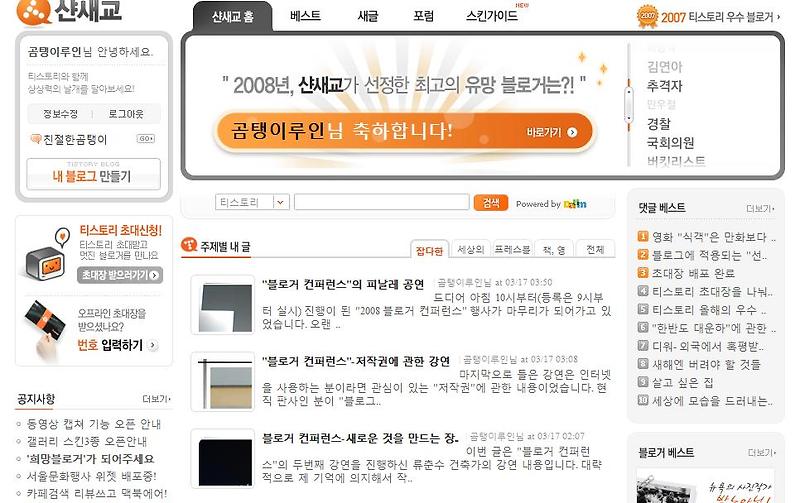This screenshot has width=800, height=503.
Task: Switch to the 책, 영 tab
Action: [x=554, y=249]
